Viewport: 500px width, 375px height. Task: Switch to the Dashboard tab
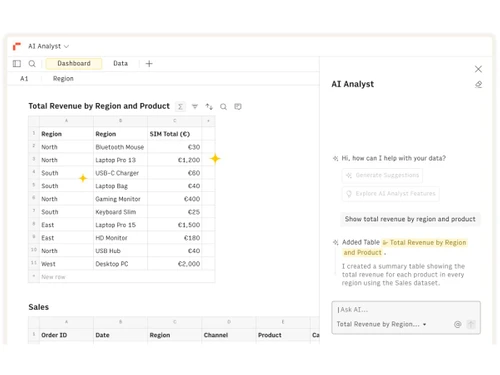[74, 63]
